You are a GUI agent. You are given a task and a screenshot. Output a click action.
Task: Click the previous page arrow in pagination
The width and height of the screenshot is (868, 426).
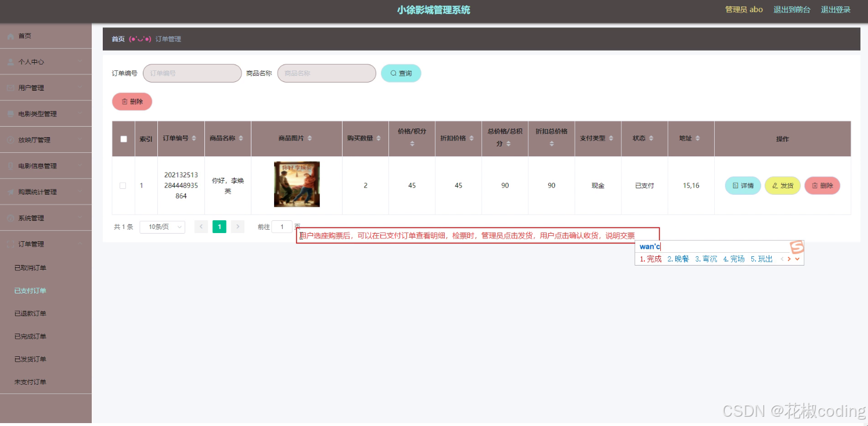(x=201, y=227)
